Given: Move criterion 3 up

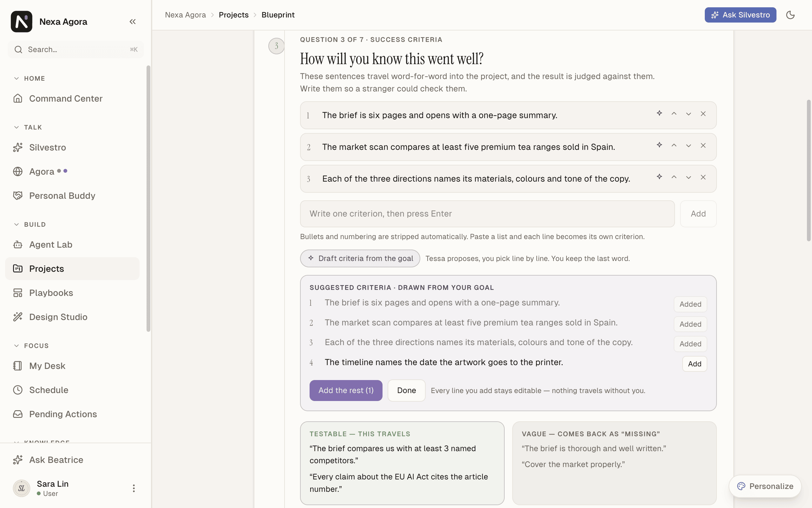Looking at the screenshot, I should click(674, 177).
